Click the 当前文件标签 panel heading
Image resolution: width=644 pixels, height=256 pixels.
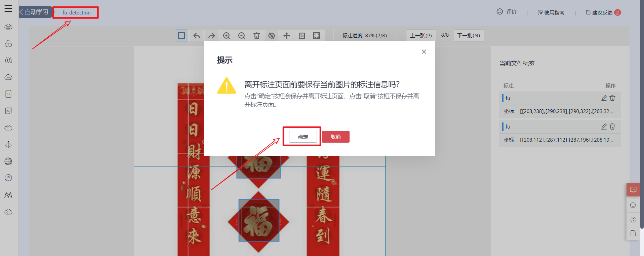tap(517, 63)
